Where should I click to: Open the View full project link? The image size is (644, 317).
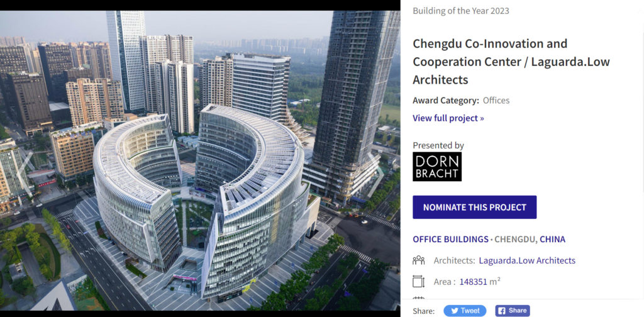point(448,118)
